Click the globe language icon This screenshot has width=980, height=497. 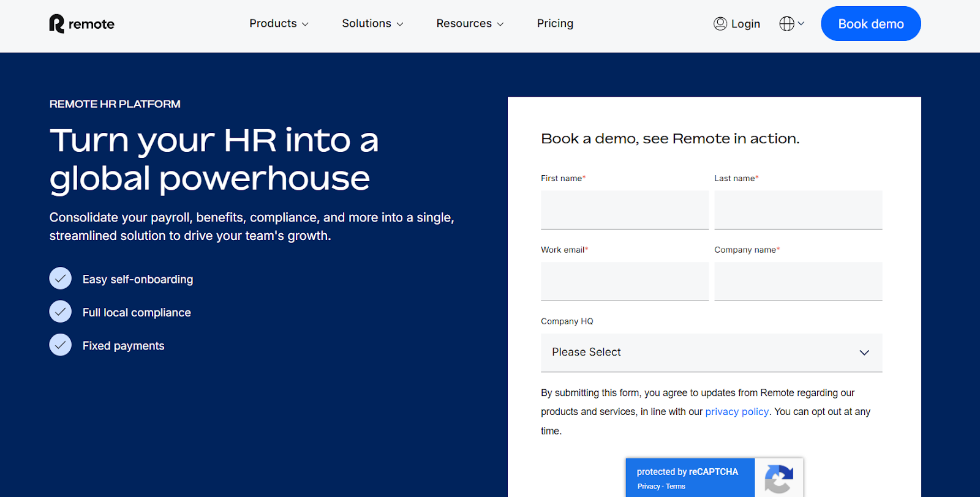click(x=786, y=24)
